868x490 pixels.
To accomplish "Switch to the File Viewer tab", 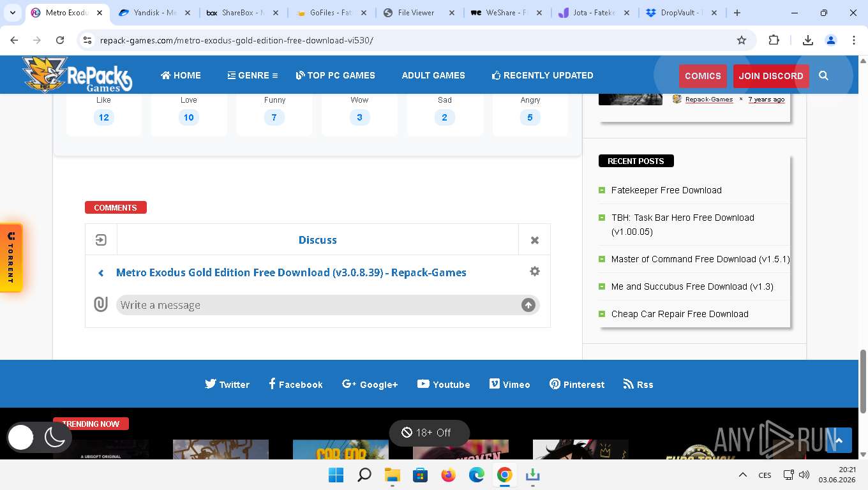I will 417,12.
